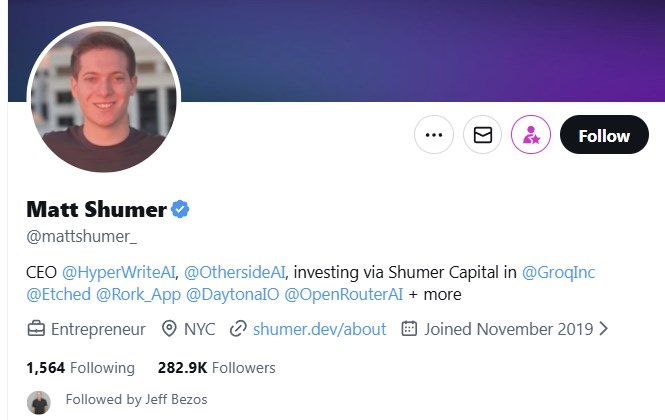Open the three-dot more options menu
665x420 pixels.
[433, 135]
